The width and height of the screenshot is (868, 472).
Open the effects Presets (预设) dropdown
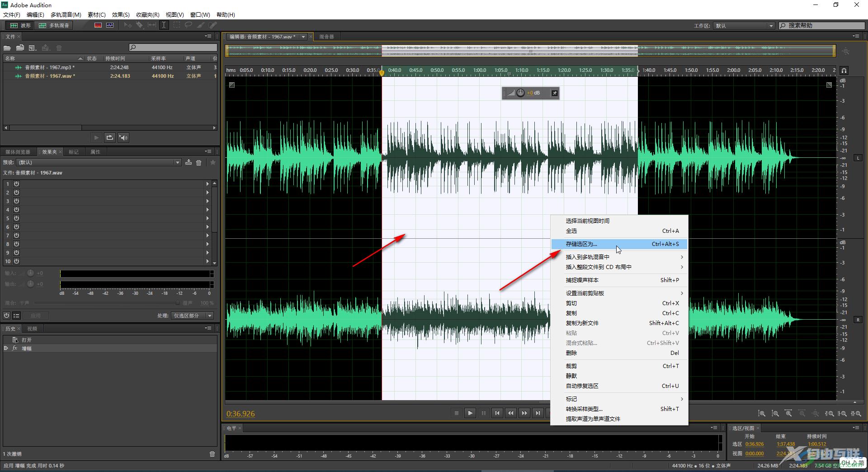99,162
